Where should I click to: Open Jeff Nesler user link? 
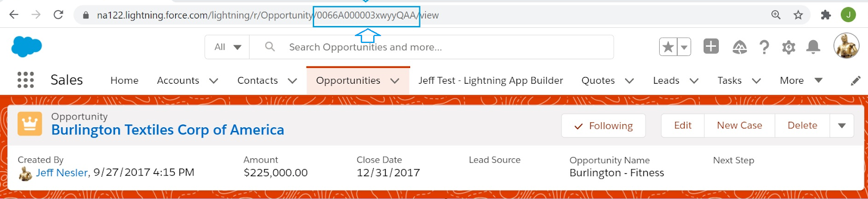62,173
